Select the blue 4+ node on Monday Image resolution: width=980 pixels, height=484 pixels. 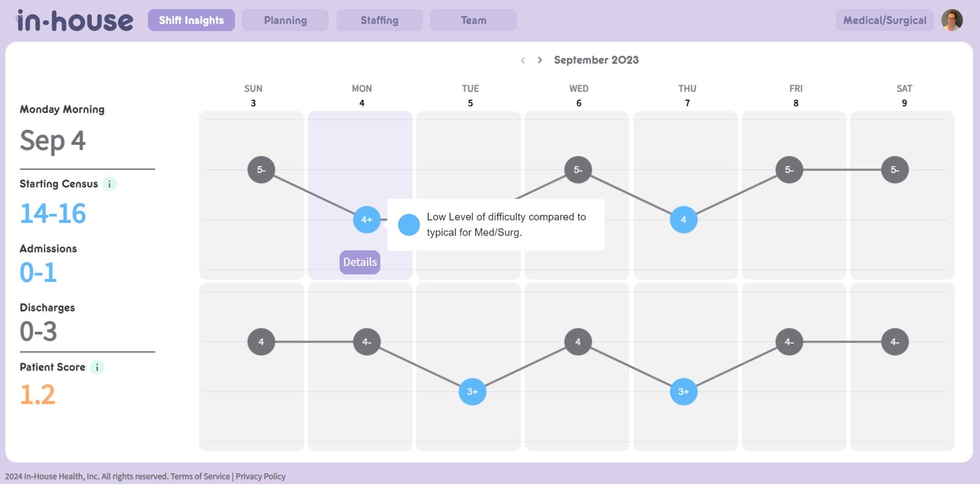[x=366, y=220]
